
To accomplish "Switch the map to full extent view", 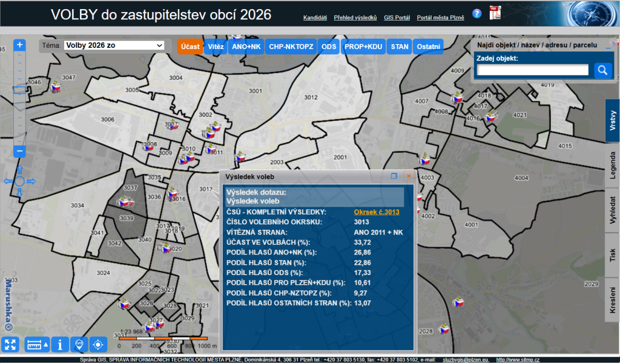I will click(x=10, y=345).
